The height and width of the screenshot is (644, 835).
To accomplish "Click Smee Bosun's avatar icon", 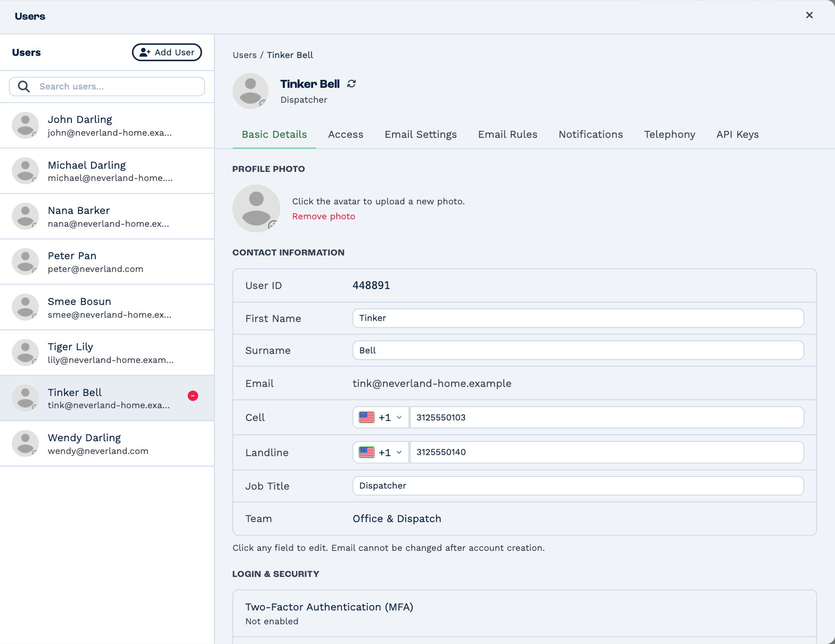I will [26, 307].
